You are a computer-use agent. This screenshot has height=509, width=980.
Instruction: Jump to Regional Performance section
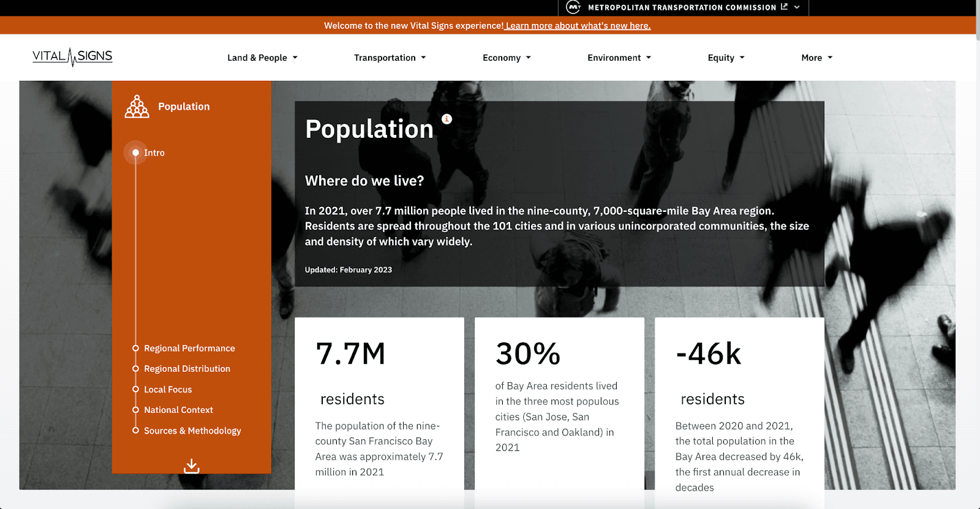(189, 348)
